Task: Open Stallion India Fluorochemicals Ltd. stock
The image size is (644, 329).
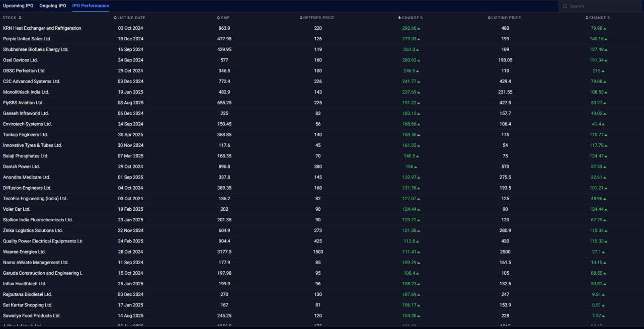Action: (x=38, y=220)
